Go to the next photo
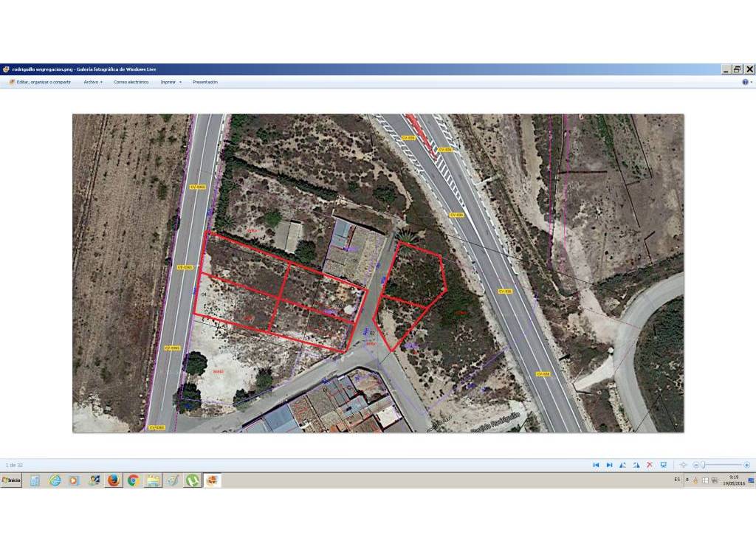 [608, 465]
